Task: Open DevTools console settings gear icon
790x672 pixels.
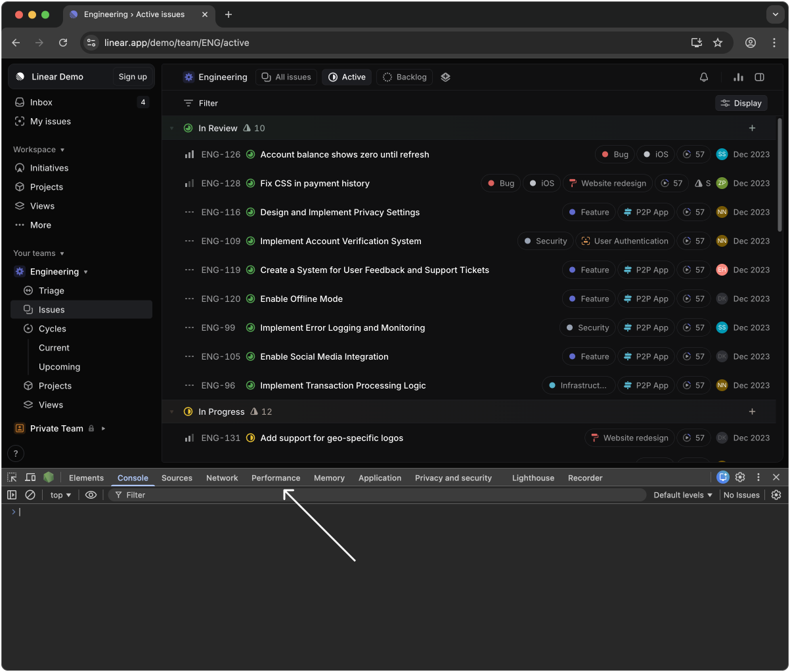Action: (x=776, y=495)
